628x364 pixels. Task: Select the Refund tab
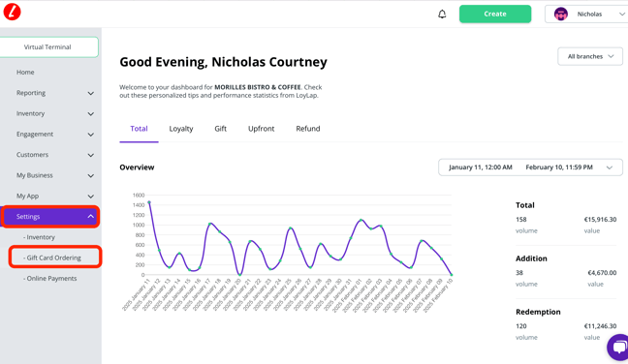click(x=308, y=129)
